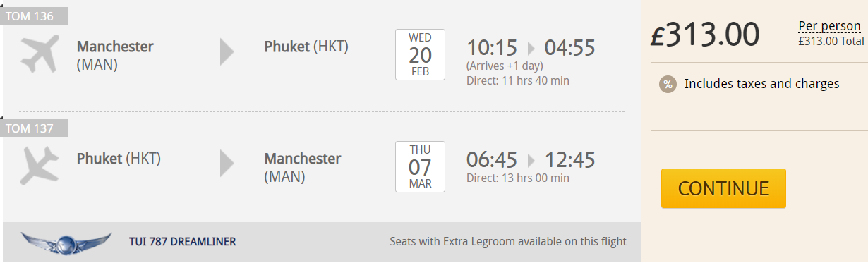Select the TOM 137 flight tag
Screen dimensions: 868x263
point(35,128)
